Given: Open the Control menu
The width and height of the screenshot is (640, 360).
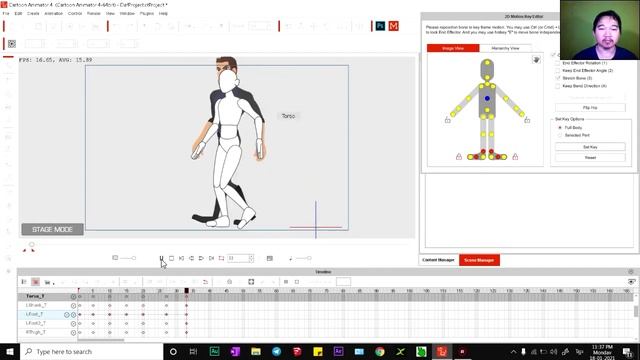Looking at the screenshot, I should point(75,13).
